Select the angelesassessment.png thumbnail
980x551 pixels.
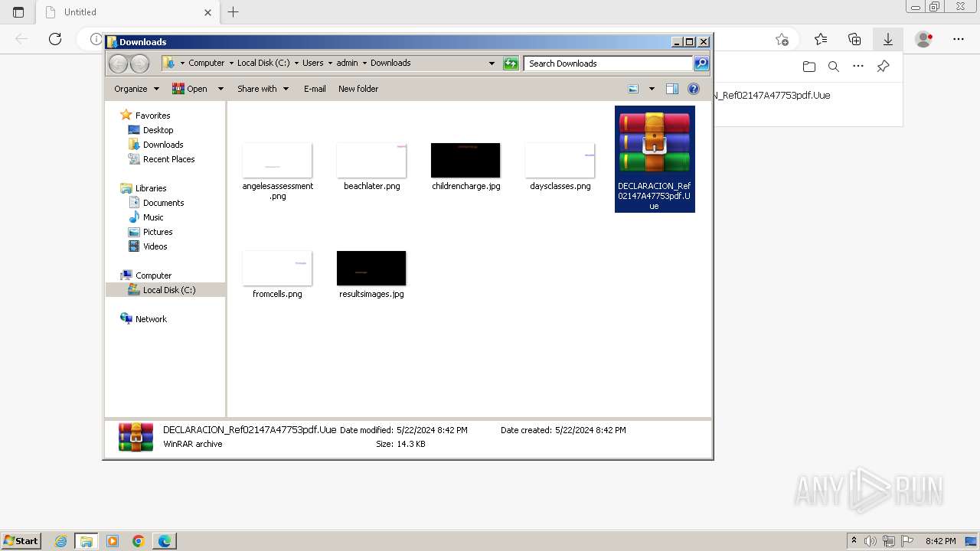(x=277, y=161)
